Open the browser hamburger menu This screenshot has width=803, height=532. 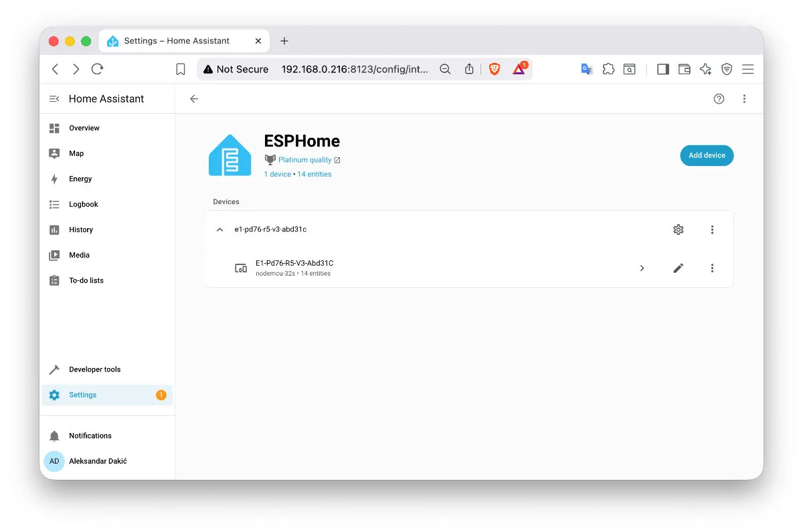coord(748,69)
